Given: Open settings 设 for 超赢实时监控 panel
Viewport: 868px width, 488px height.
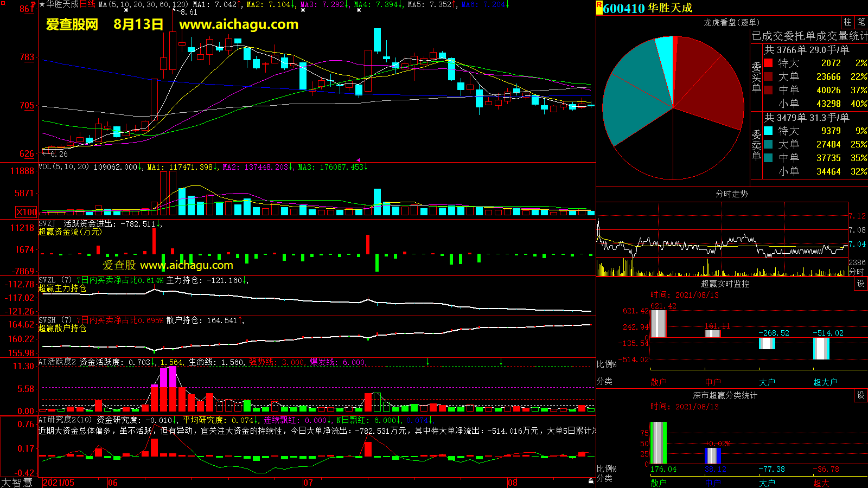Looking at the screenshot, I should [860, 284].
